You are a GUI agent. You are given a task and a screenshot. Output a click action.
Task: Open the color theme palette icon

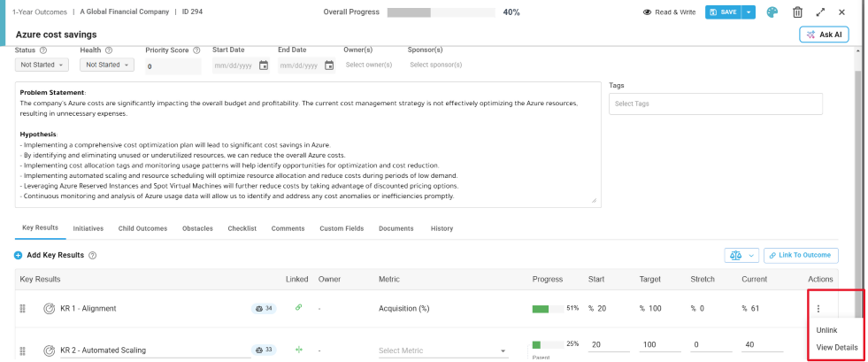(x=772, y=12)
